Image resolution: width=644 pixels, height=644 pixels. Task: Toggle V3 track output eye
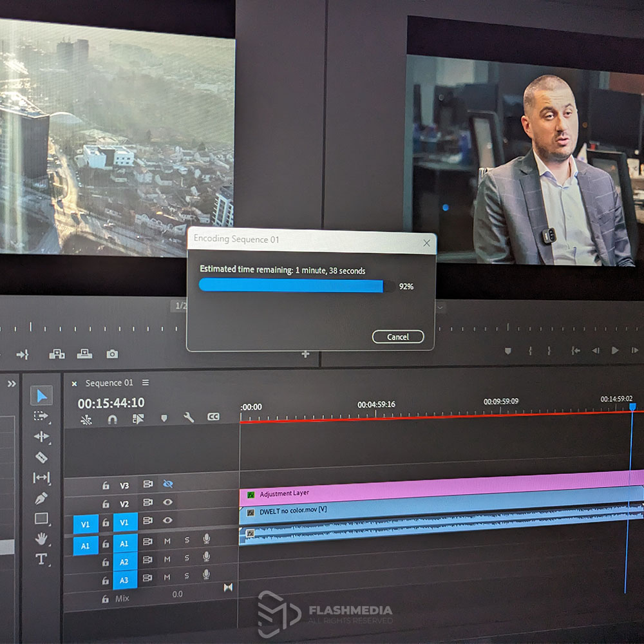[x=167, y=484]
